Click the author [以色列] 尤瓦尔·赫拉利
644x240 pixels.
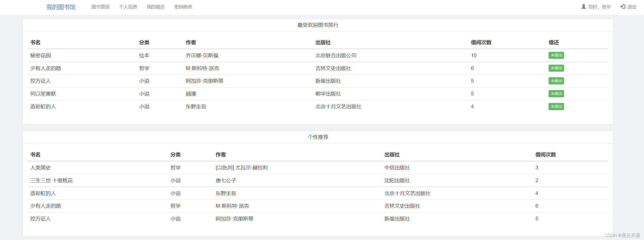[241, 168]
